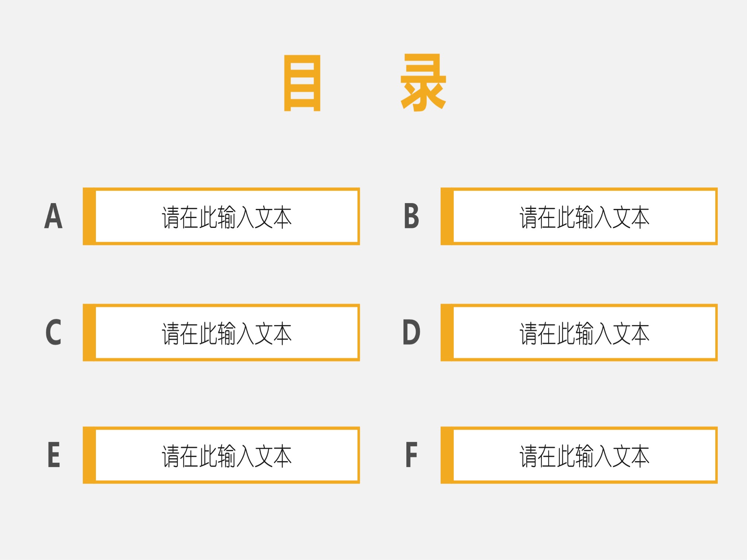
Task: Select orange accent bar of box B
Action: point(447,217)
